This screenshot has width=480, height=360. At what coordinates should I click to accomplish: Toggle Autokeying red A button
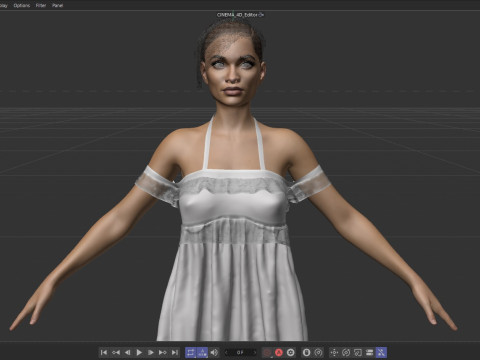[x=279, y=352]
